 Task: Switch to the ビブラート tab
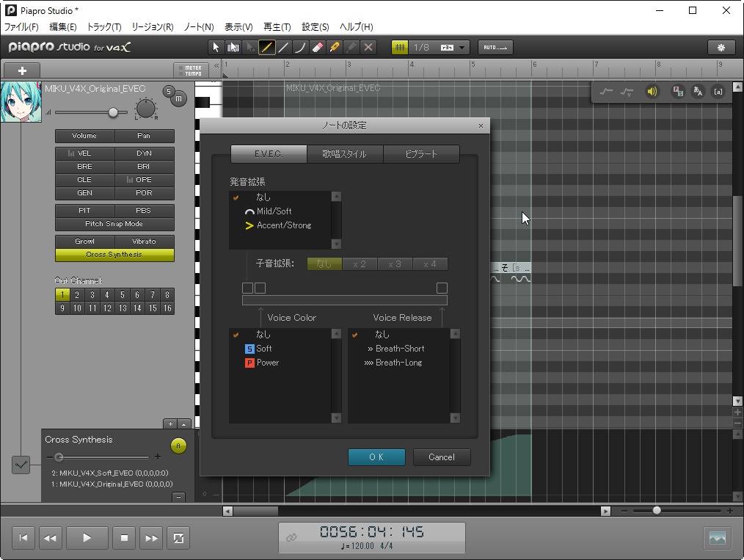tap(421, 154)
